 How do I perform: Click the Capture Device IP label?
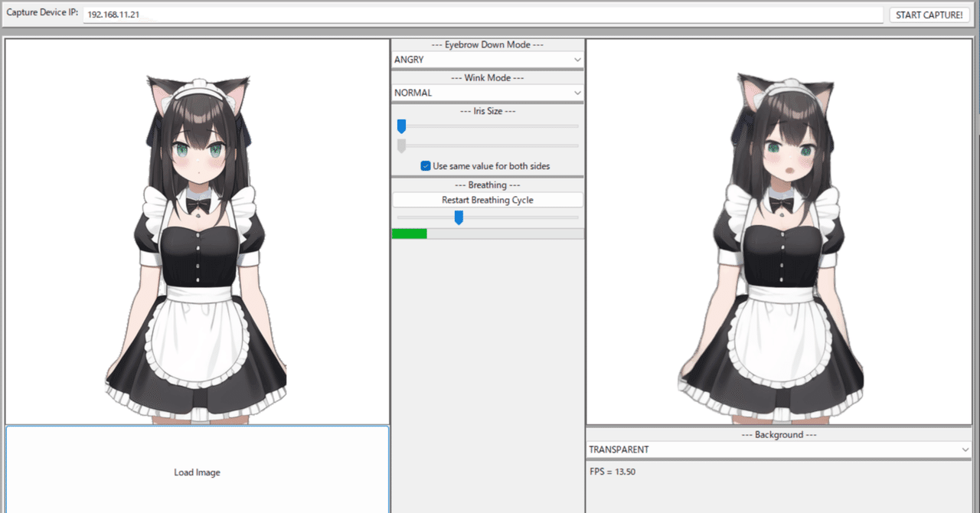(x=42, y=12)
